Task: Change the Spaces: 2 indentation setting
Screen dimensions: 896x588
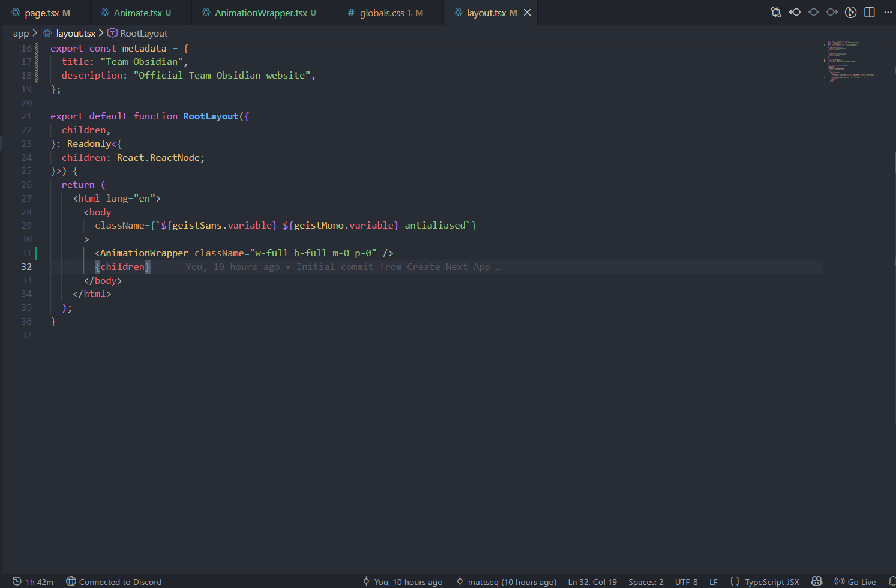Action: pos(646,581)
